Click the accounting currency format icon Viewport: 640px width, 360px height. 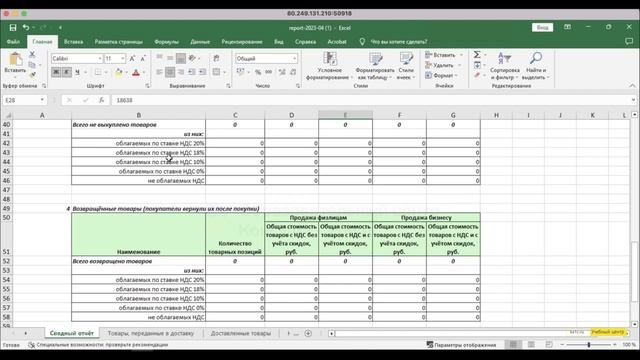[x=240, y=72]
